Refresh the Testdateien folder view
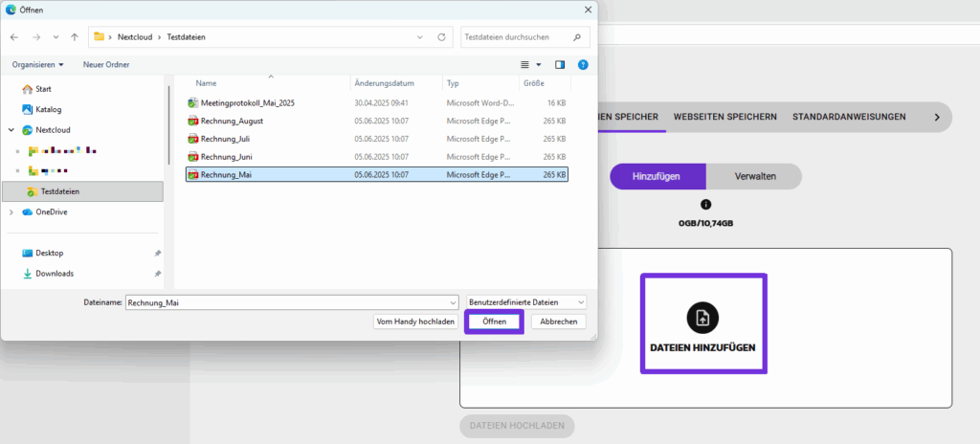This screenshot has width=980, height=444. click(x=441, y=37)
